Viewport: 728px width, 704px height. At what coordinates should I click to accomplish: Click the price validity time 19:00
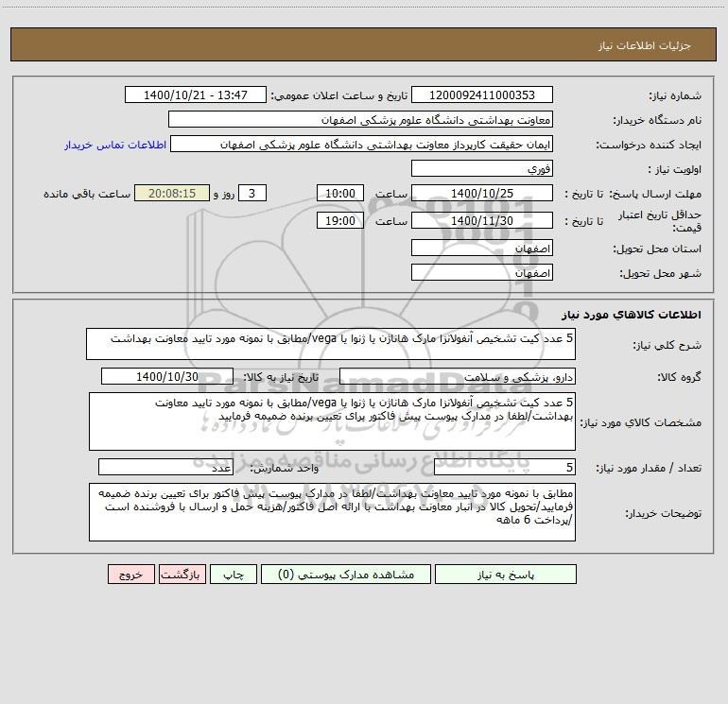pyautogui.click(x=339, y=220)
